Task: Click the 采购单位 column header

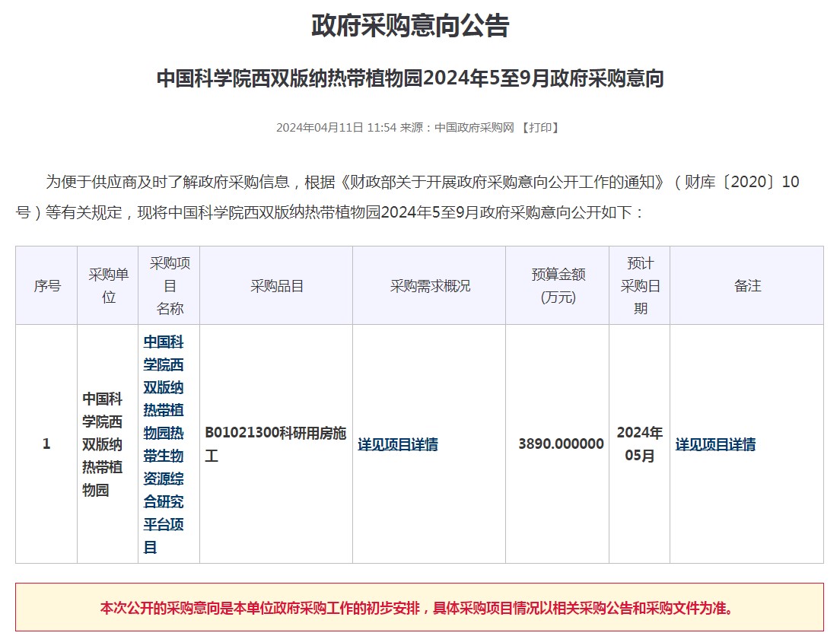Action: click(x=108, y=286)
